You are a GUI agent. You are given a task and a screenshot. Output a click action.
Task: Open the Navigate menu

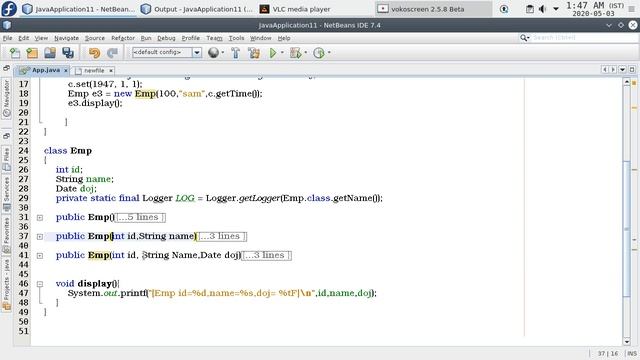point(67,38)
